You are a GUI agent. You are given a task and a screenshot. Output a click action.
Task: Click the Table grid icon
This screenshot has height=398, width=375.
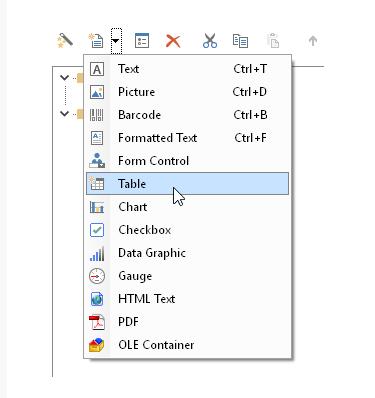click(x=97, y=183)
